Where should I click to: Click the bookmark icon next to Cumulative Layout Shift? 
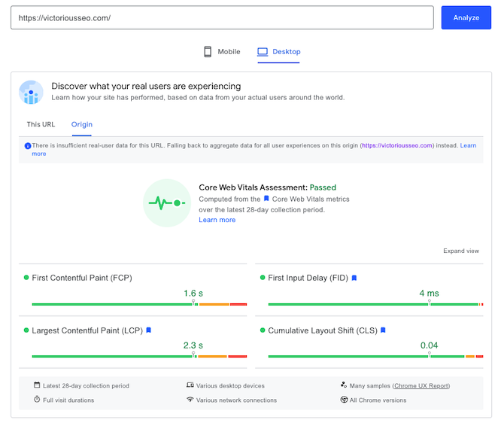click(383, 330)
